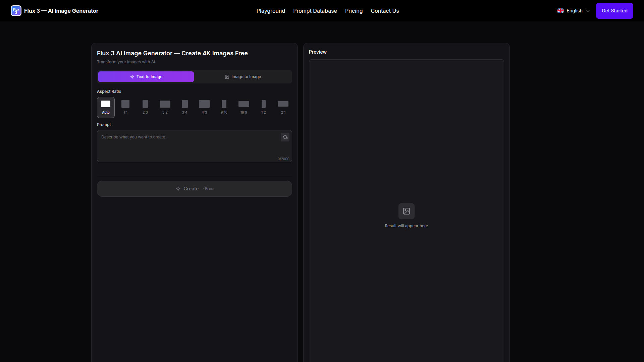The width and height of the screenshot is (644, 362).
Task: Click the '0/2000' character counter
Action: click(283, 159)
